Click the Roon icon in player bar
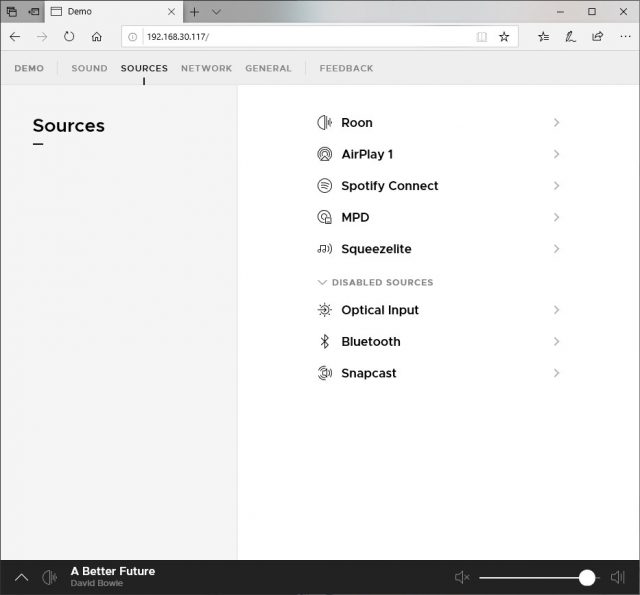Image resolution: width=640 pixels, height=595 pixels. (x=50, y=577)
